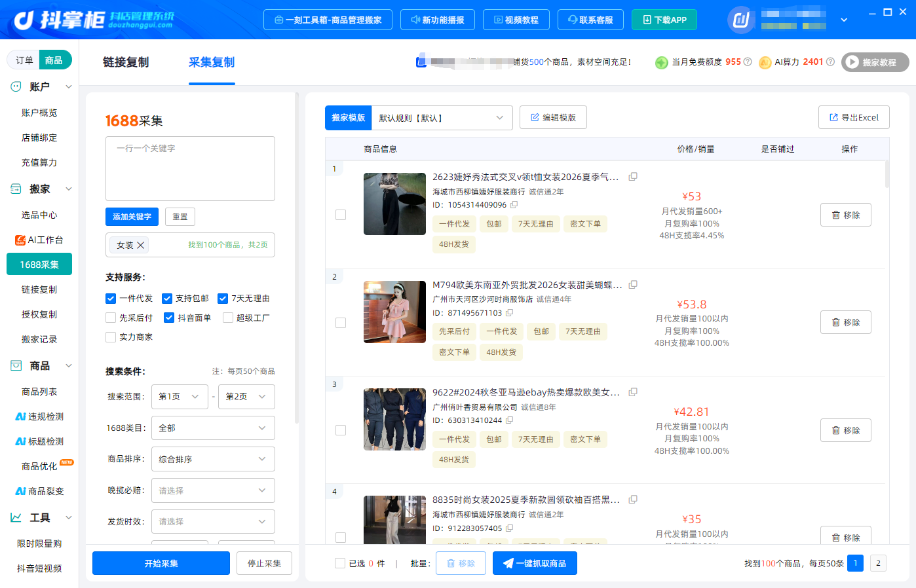Open 1688采集 sidebar item
Image resolution: width=916 pixels, height=588 pixels.
tap(39, 265)
